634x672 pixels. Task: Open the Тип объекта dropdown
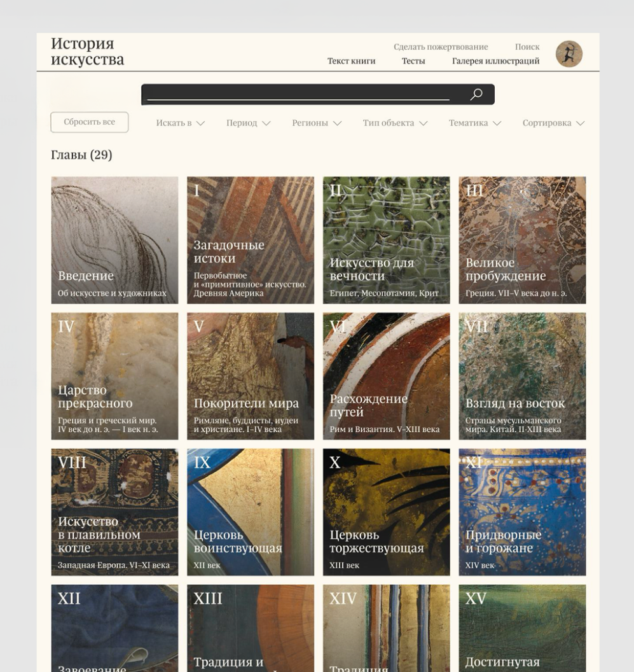pyautogui.click(x=395, y=123)
